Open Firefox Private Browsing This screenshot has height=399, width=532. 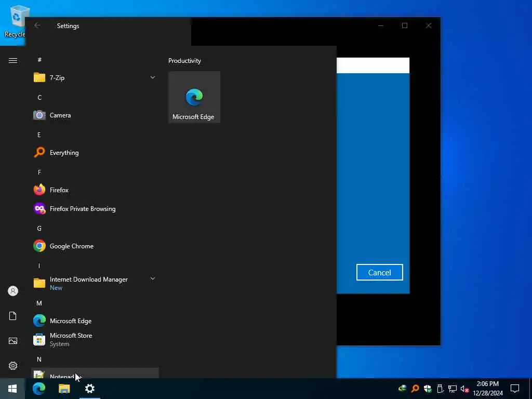[95, 209]
